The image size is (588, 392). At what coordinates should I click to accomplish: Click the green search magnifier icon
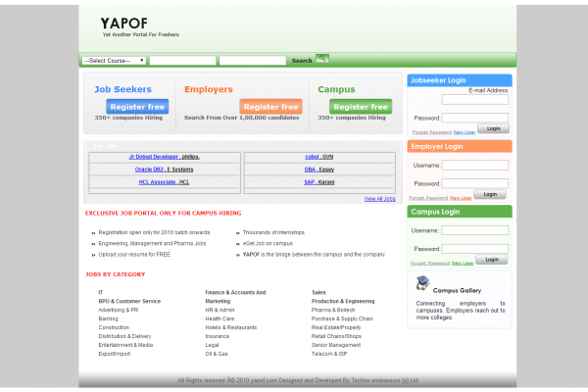click(321, 59)
